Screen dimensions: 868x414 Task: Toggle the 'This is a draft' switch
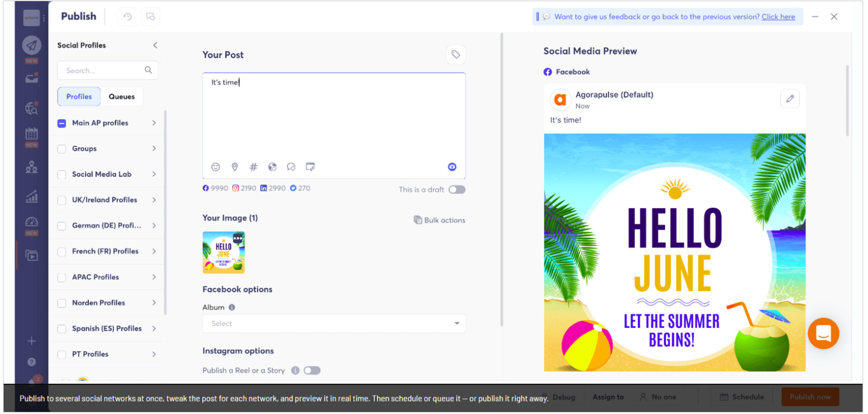pos(457,190)
